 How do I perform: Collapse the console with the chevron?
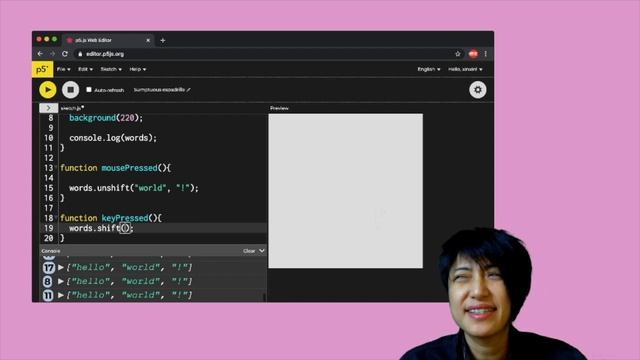[x=262, y=251]
